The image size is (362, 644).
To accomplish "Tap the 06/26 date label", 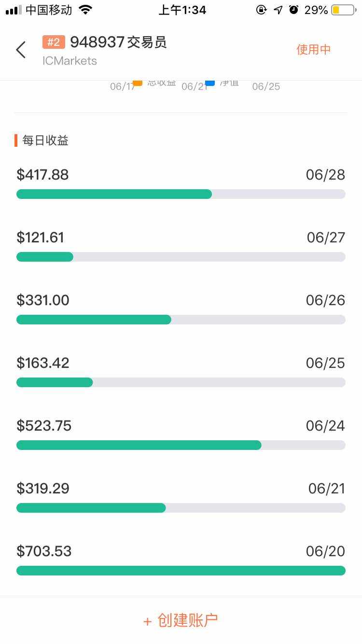I will [325, 300].
